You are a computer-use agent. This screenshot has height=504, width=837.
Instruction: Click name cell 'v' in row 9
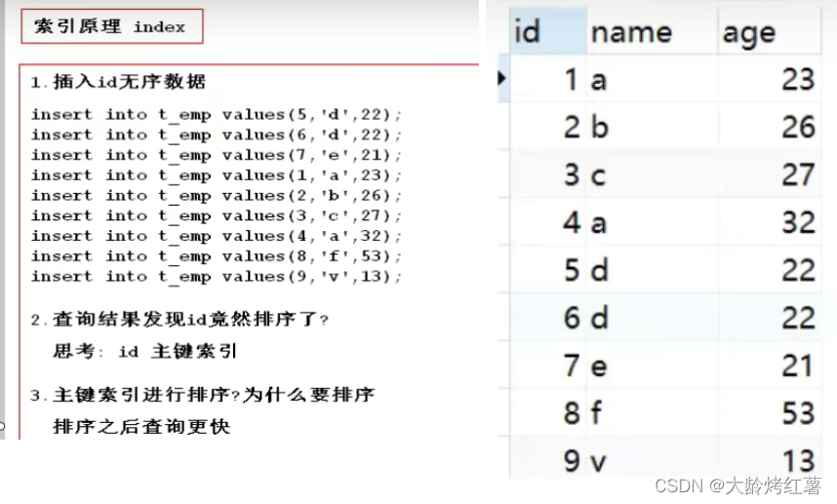click(x=652, y=460)
